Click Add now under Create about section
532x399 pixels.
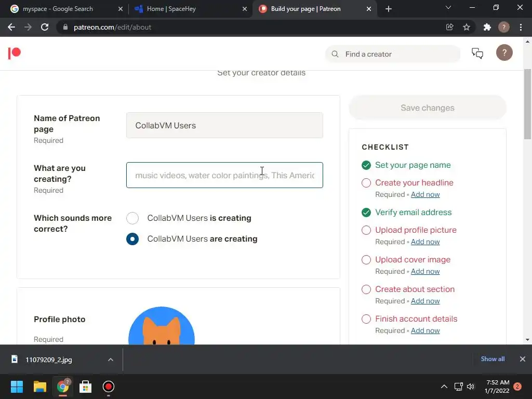point(425,301)
